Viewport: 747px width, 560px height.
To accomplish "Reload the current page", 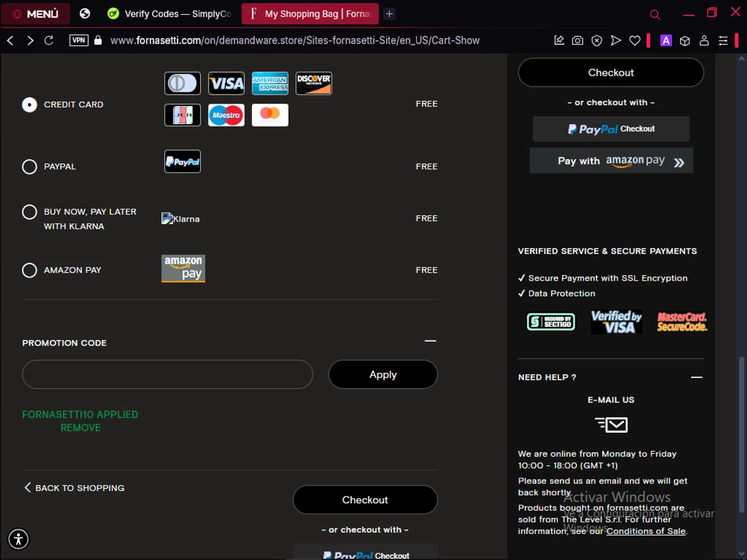I will tap(49, 40).
